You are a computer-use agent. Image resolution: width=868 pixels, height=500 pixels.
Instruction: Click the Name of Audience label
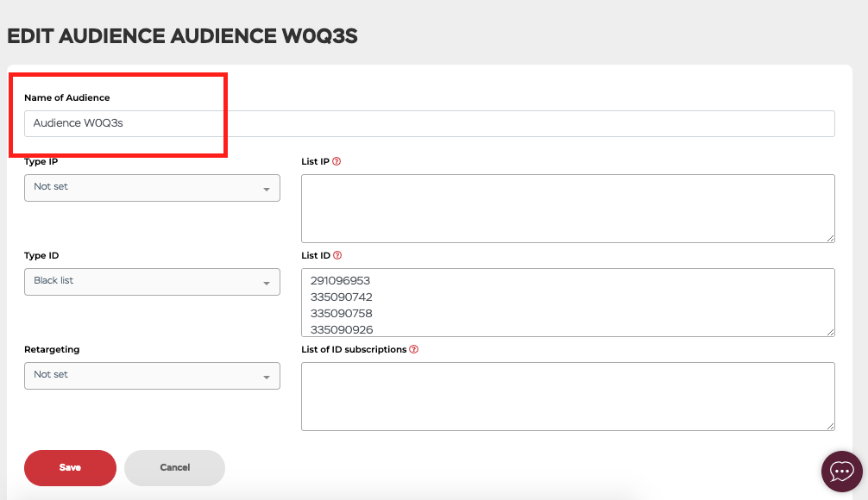pos(67,98)
